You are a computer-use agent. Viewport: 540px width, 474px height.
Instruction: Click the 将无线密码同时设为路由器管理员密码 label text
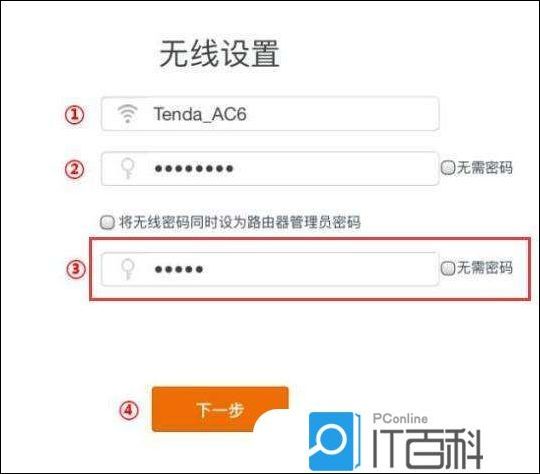(x=240, y=222)
